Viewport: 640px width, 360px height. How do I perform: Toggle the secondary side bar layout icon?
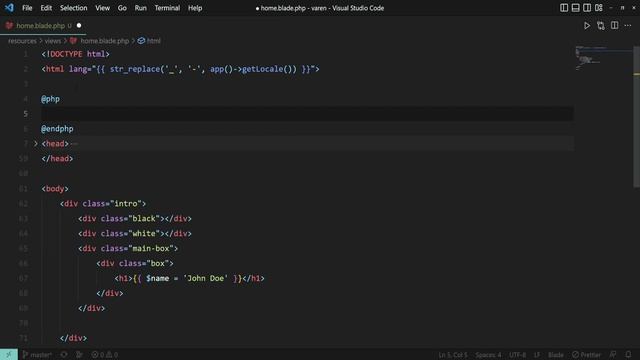click(587, 8)
